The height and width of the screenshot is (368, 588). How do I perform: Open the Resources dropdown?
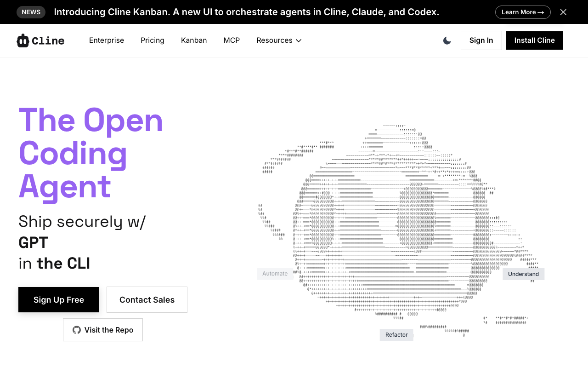[274, 40]
